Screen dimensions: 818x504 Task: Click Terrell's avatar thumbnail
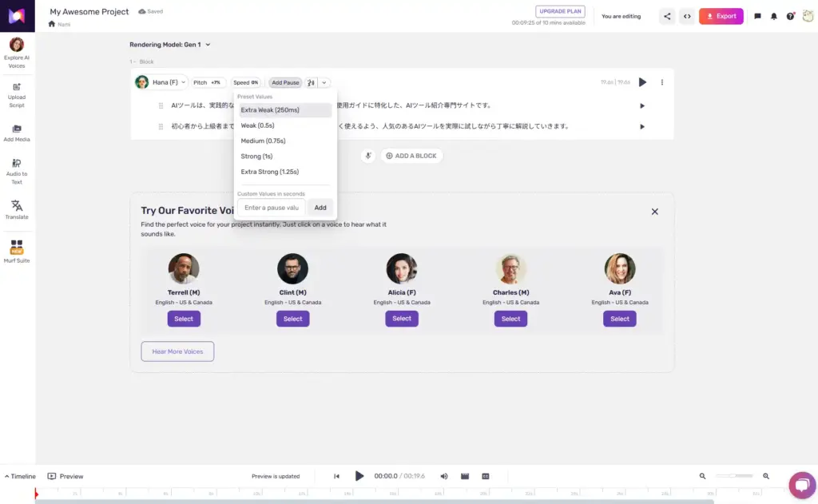click(x=184, y=268)
